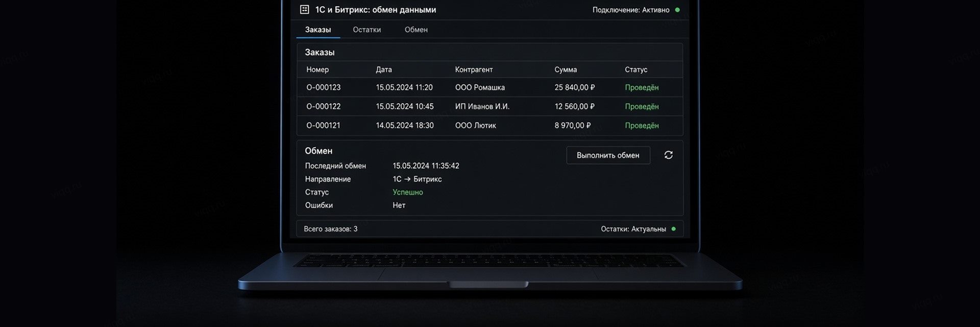Click Проведён status of order О-000123
Viewport: 980px width, 327px height.
[642, 87]
